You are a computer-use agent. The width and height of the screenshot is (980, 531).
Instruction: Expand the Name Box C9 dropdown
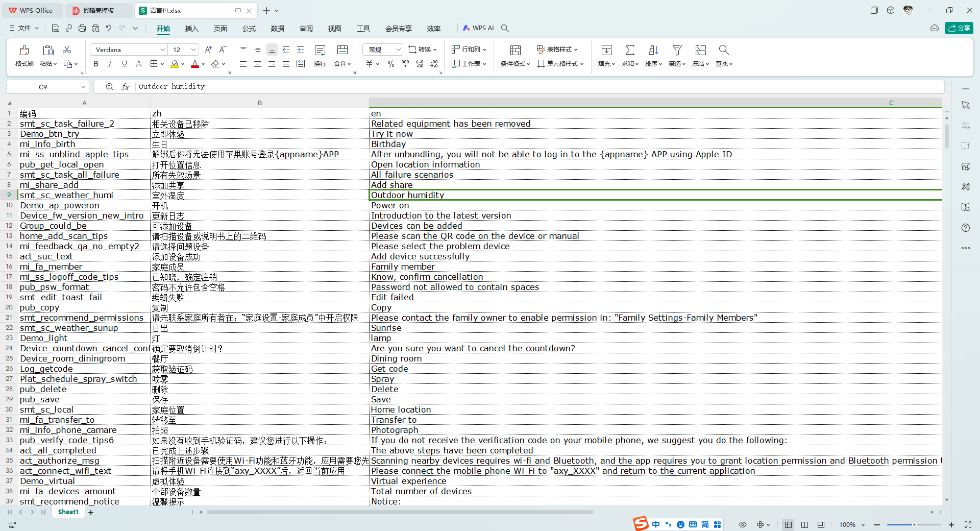point(83,87)
